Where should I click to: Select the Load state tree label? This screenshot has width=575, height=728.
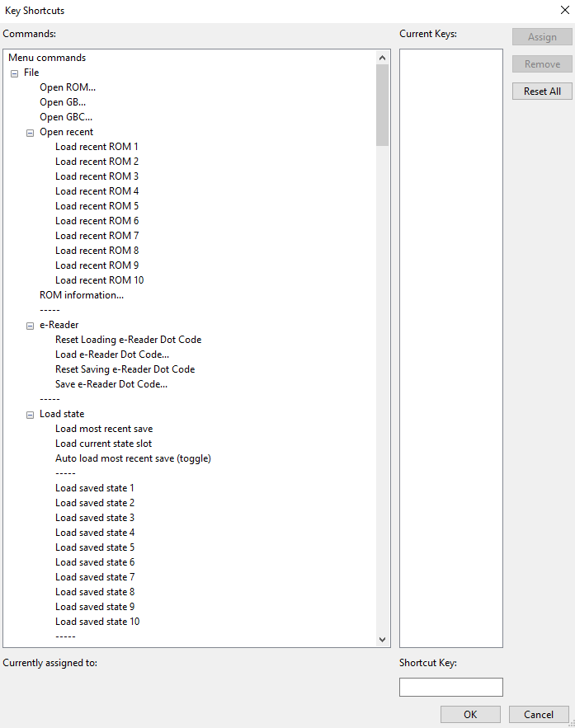click(x=62, y=414)
